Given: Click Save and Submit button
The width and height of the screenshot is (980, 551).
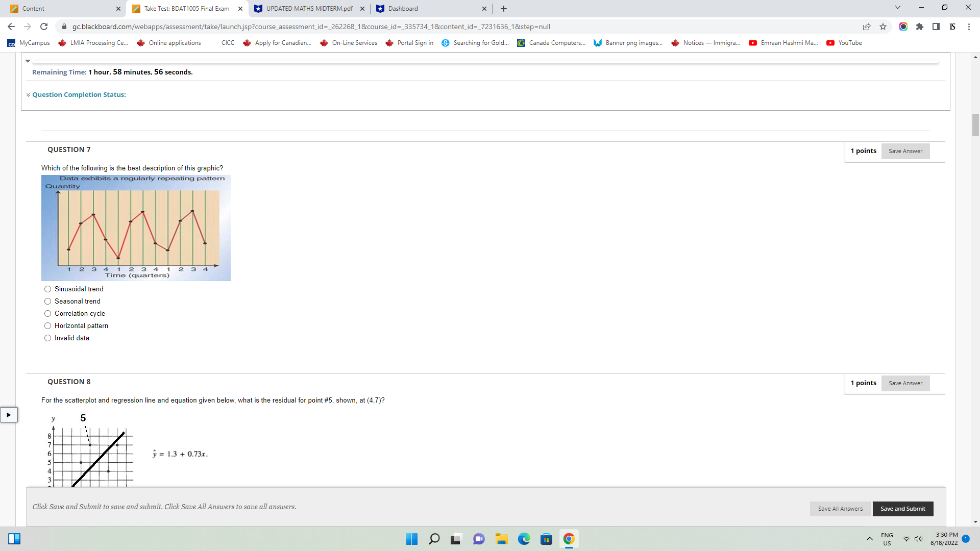Looking at the screenshot, I should click(902, 509).
